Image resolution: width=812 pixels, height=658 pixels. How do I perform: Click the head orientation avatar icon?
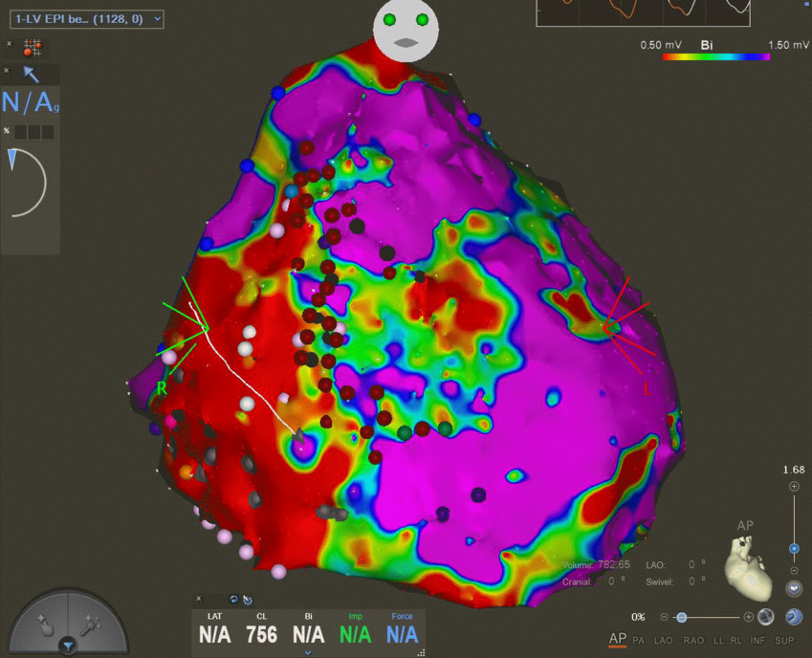pos(406,31)
